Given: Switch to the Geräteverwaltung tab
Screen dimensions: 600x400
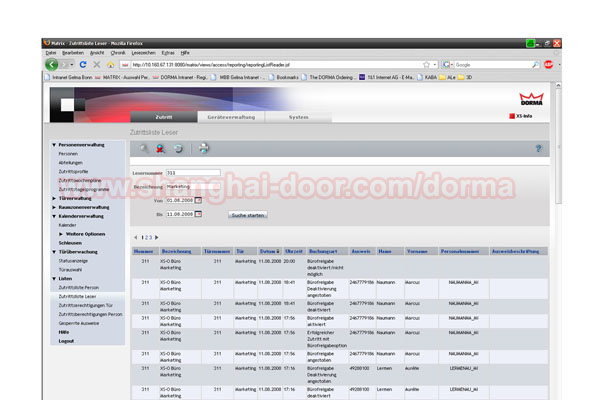Looking at the screenshot, I should pos(228,117).
